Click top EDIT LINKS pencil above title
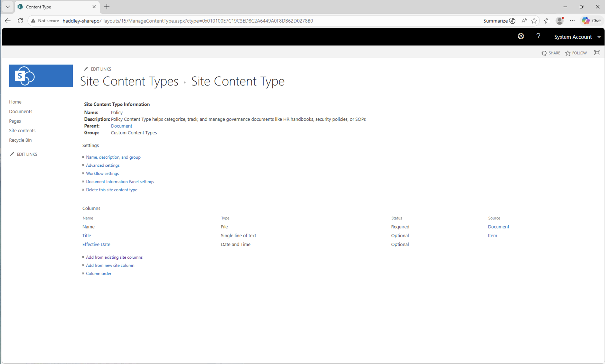 point(97,69)
